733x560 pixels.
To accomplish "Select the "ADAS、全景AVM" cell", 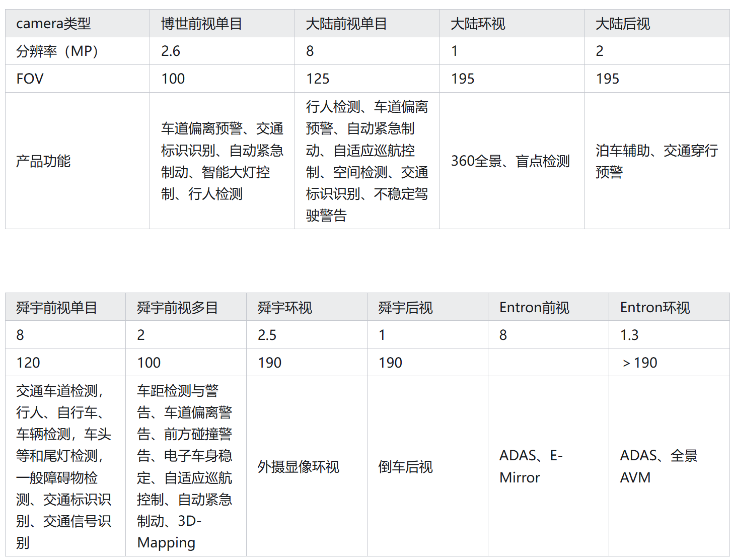I will point(669,466).
